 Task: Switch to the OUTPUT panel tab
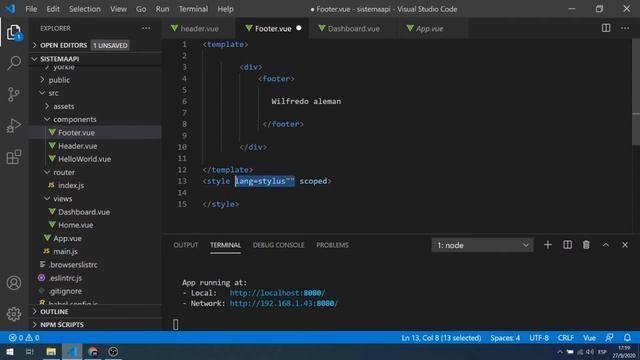[x=186, y=245]
